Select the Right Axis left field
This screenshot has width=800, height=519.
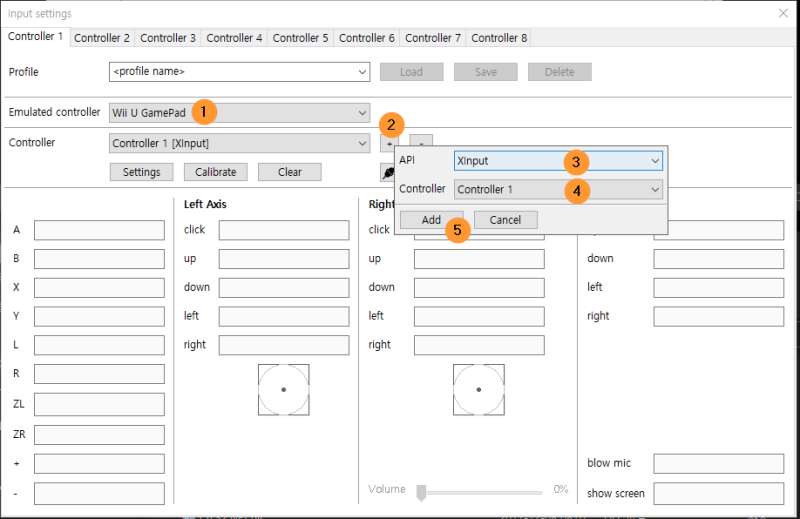click(x=479, y=316)
